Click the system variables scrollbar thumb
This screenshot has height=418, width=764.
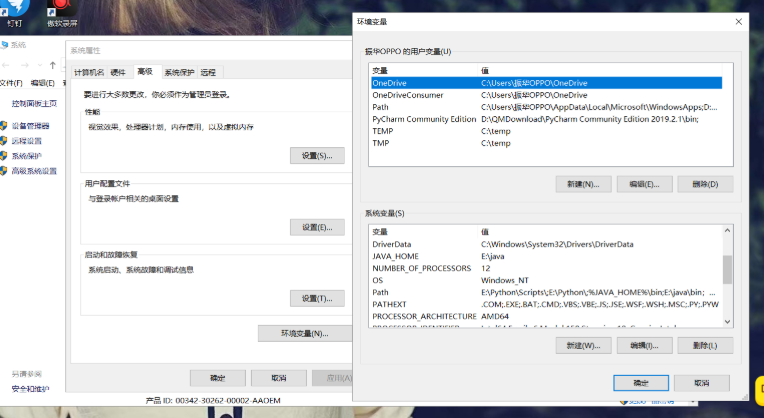coord(727,269)
